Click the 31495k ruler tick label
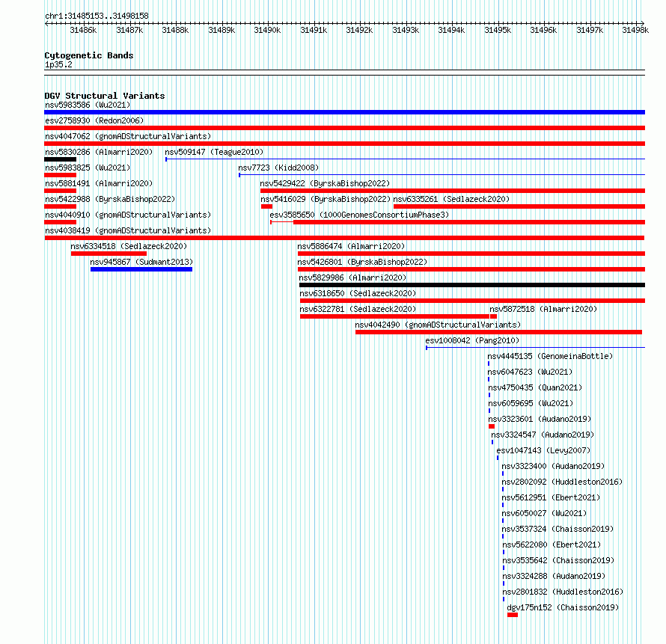This screenshot has width=666, height=644. pyautogui.click(x=498, y=30)
